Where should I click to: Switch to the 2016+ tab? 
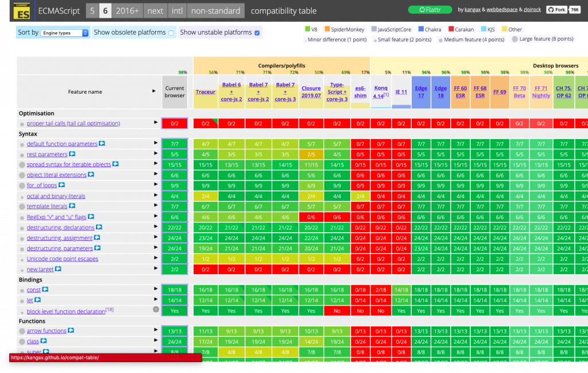(x=127, y=11)
